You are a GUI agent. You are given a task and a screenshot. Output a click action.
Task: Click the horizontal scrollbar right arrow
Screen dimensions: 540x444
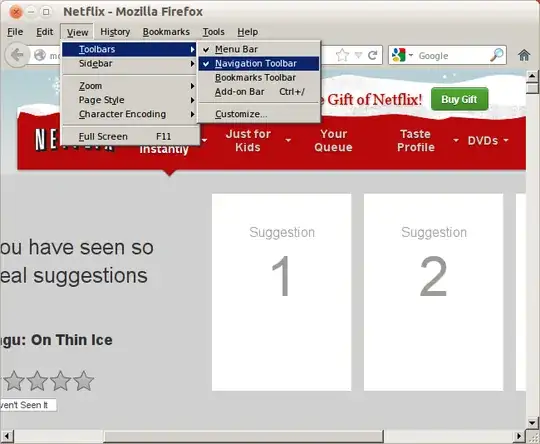pyautogui.click(x=519, y=436)
